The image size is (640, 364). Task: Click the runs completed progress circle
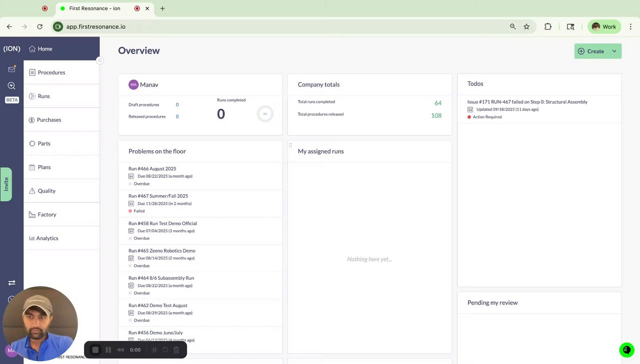pyautogui.click(x=265, y=114)
